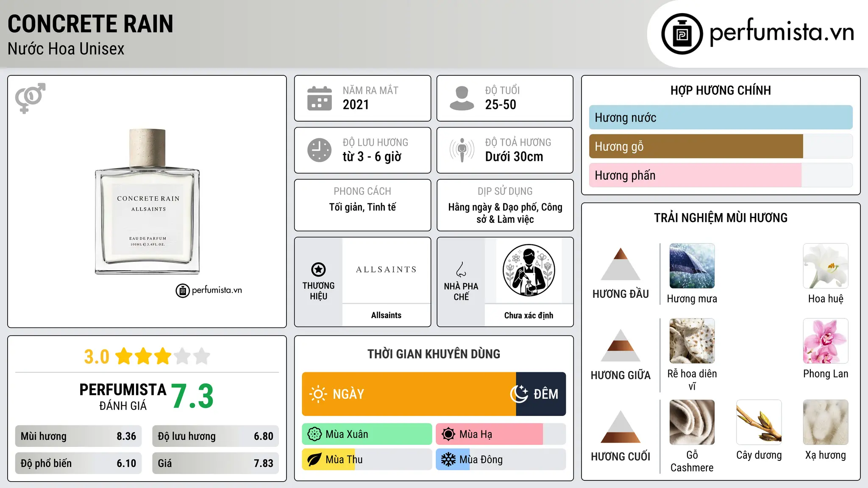
Task: Click the perfumista.vn site name
Action: [x=782, y=32]
